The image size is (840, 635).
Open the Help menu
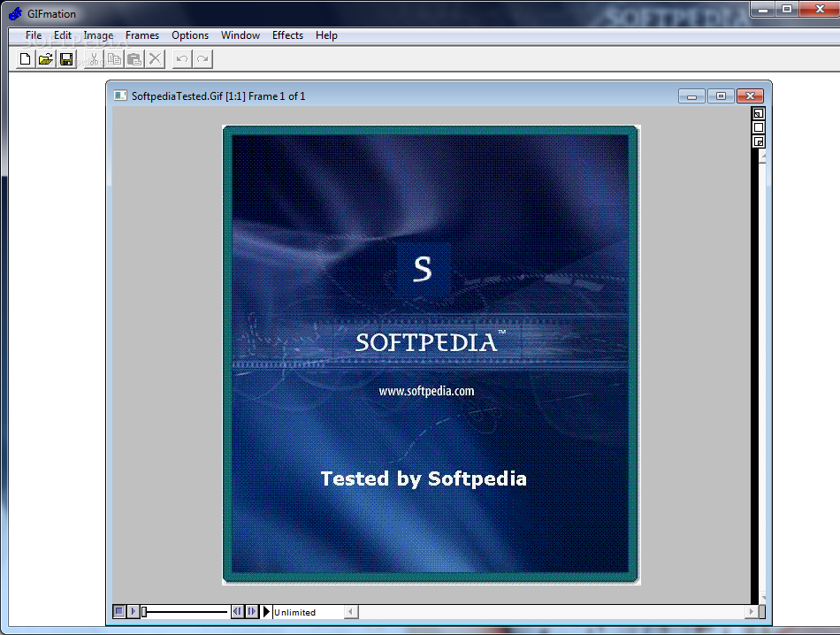click(x=326, y=35)
